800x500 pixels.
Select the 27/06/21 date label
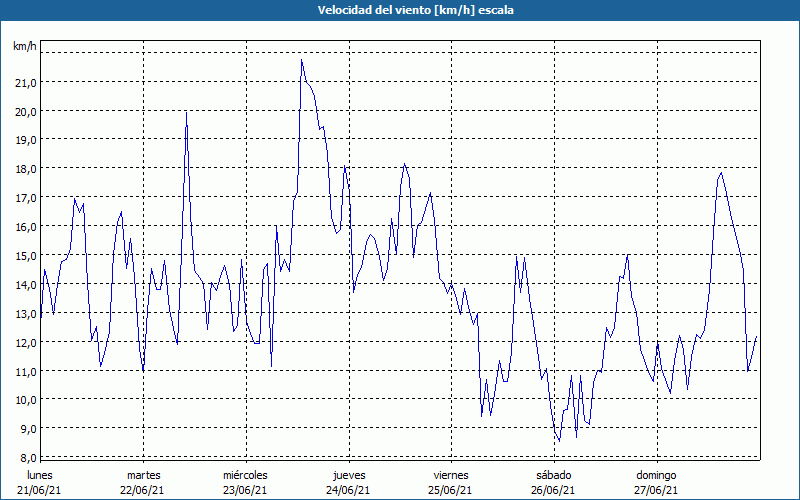[656, 490]
